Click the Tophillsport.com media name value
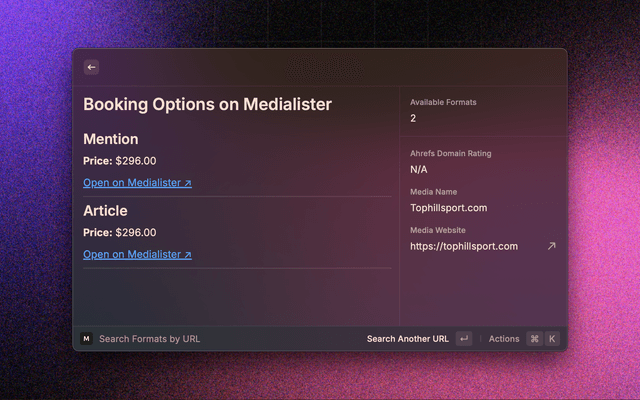The height and width of the screenshot is (400, 640). tap(448, 208)
